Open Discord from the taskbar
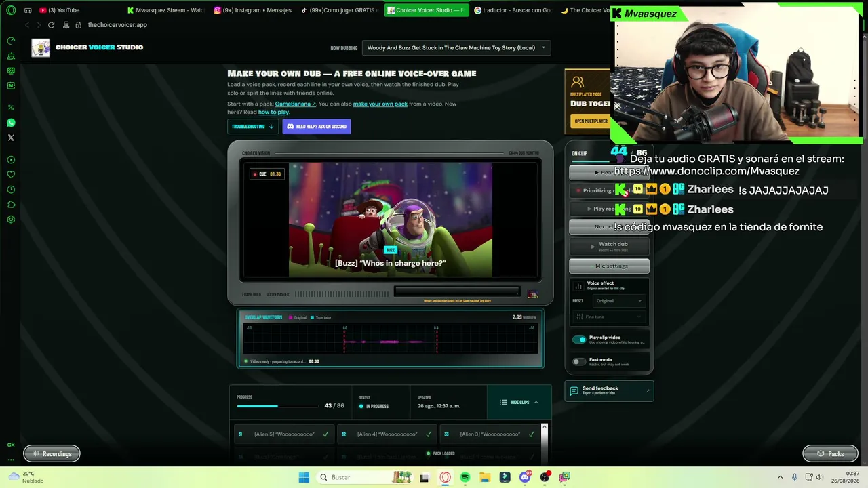 pyautogui.click(x=525, y=477)
